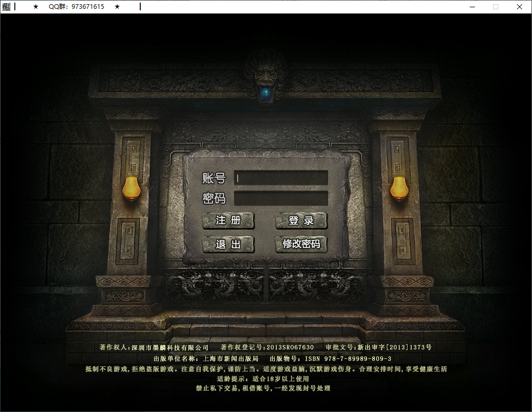532x412 pixels.
Task: Click the 账号 account label text
Action: pyautogui.click(x=215, y=177)
